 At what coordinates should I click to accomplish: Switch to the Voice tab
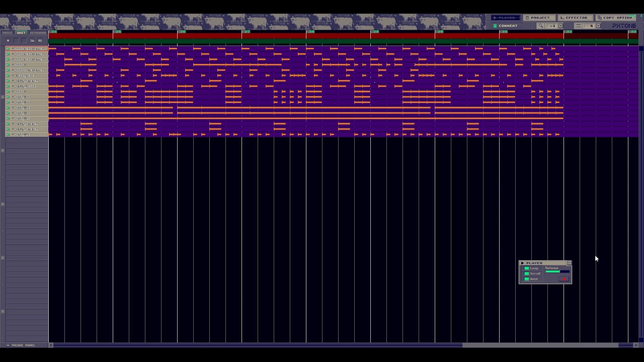click(x=7, y=33)
